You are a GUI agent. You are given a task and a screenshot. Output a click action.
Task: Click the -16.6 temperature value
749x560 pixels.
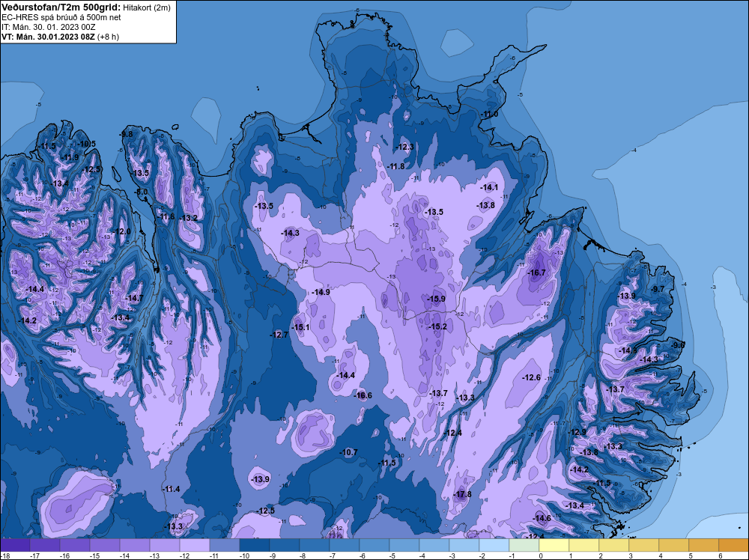coord(363,395)
